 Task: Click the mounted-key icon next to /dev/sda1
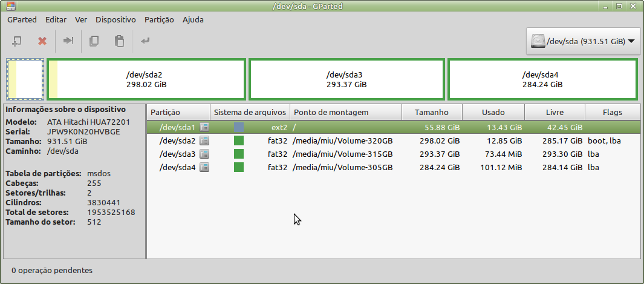tap(204, 127)
